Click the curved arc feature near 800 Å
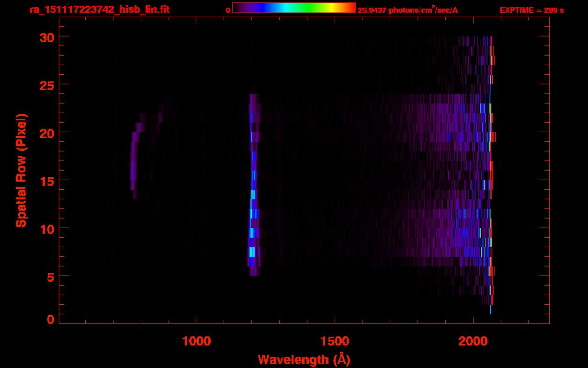Image resolution: width=588 pixels, height=368 pixels. [x=135, y=158]
